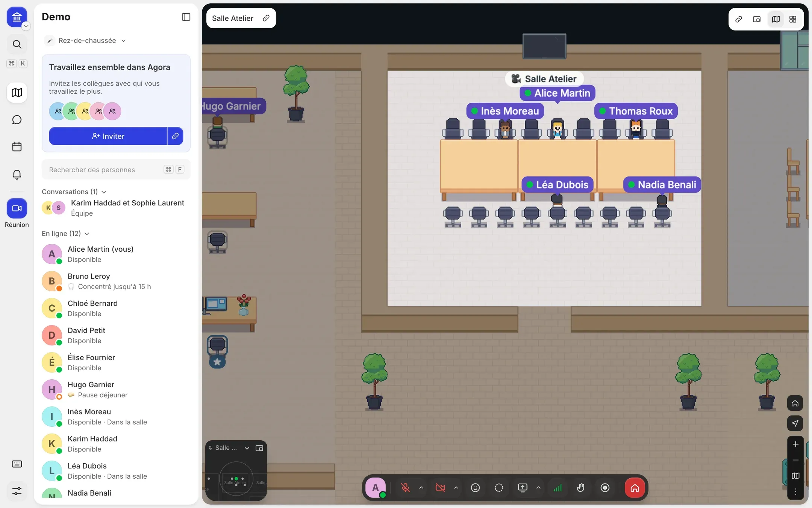Collapse the En ligne (12) list

tap(65, 233)
